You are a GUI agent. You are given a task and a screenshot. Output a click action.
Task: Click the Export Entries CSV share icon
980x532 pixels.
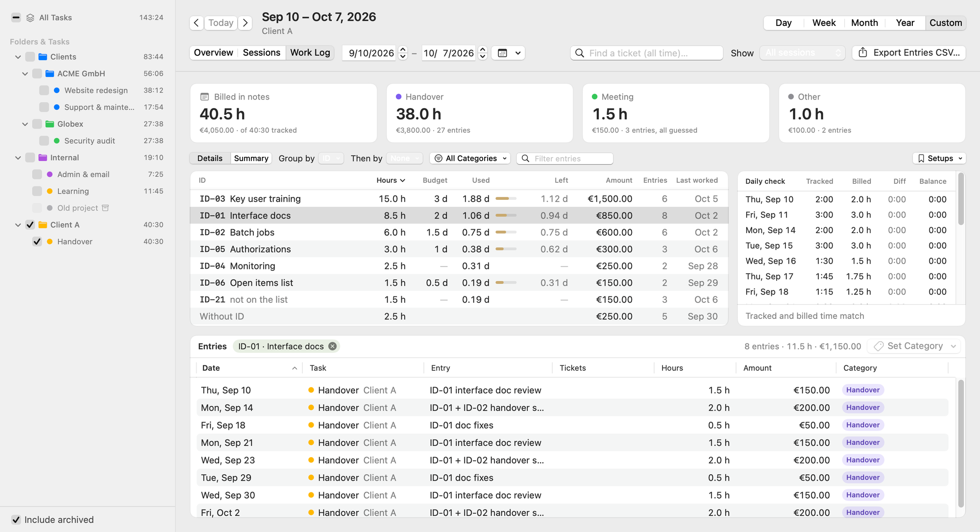pos(863,52)
